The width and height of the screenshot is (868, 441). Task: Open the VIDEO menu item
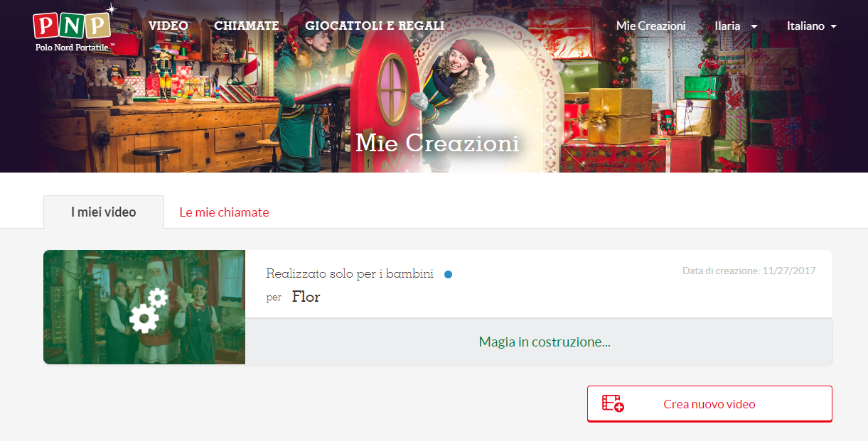[x=168, y=26]
